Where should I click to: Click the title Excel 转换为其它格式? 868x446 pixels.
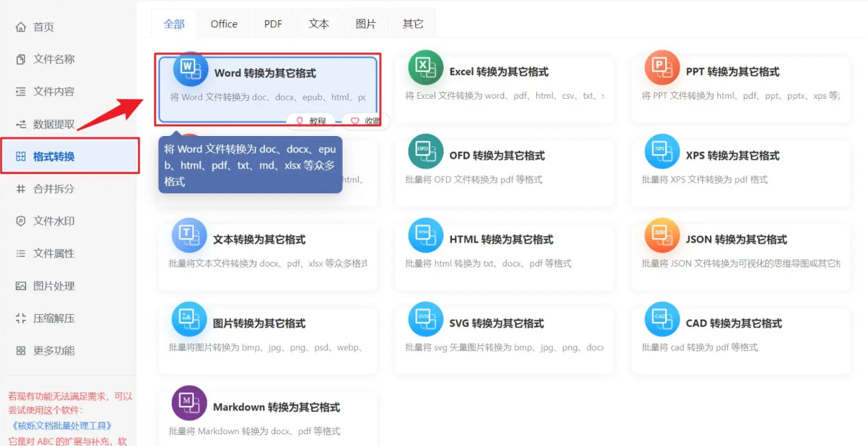pos(499,72)
